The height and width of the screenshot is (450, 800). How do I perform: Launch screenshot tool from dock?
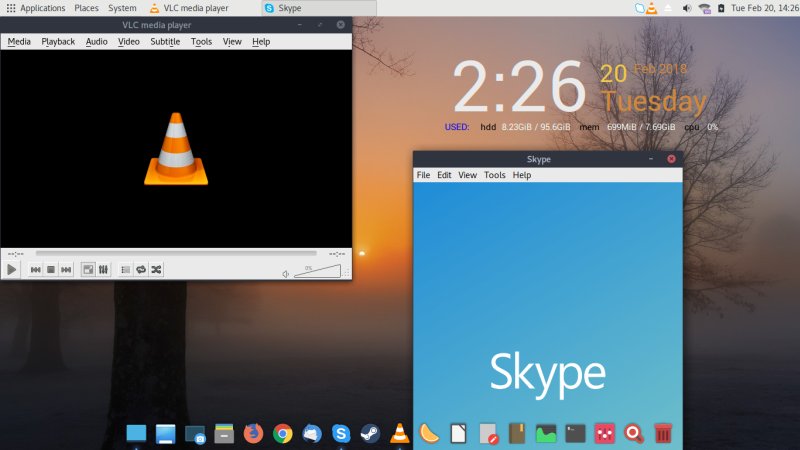[195, 434]
